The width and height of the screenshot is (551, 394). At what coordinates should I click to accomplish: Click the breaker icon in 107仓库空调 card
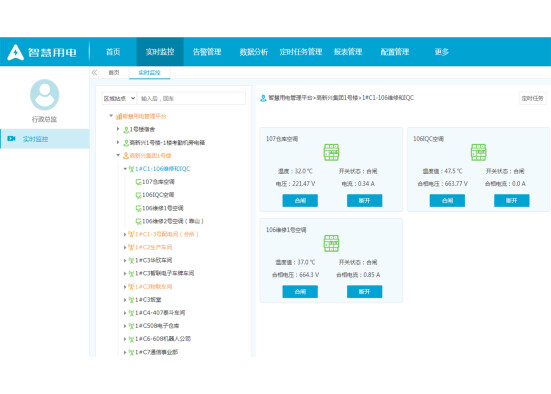331,152
